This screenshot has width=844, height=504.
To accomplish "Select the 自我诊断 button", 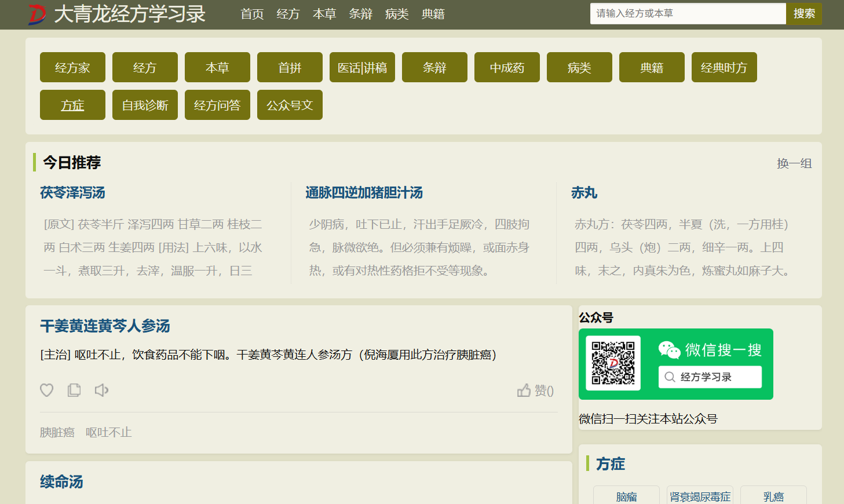I will click(x=145, y=105).
